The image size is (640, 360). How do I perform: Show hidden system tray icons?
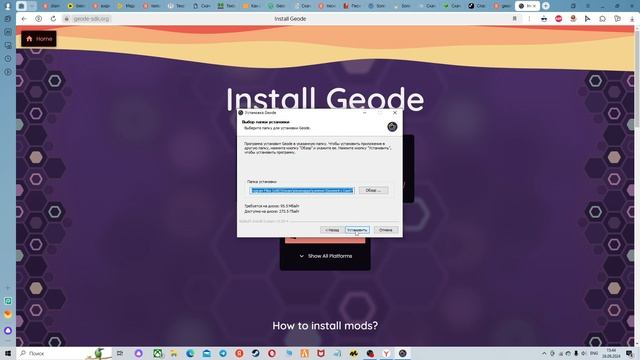[544, 353]
